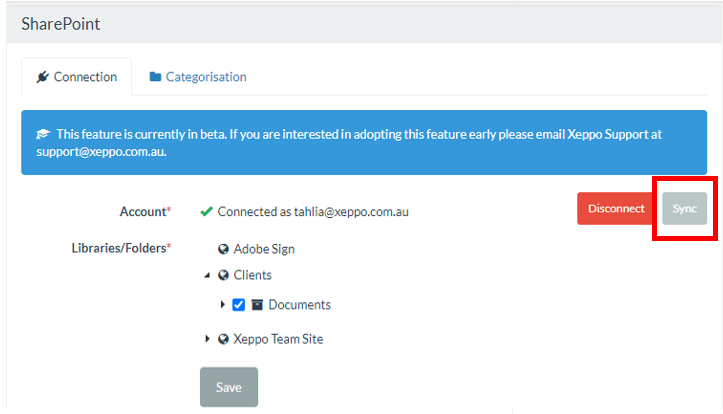723x414 pixels.
Task: Click the archive box icon beside Documents
Action: click(x=257, y=305)
